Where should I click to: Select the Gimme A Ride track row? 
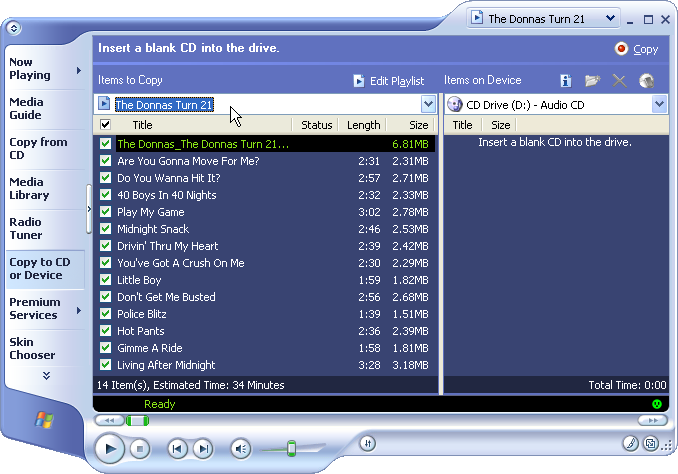264,348
